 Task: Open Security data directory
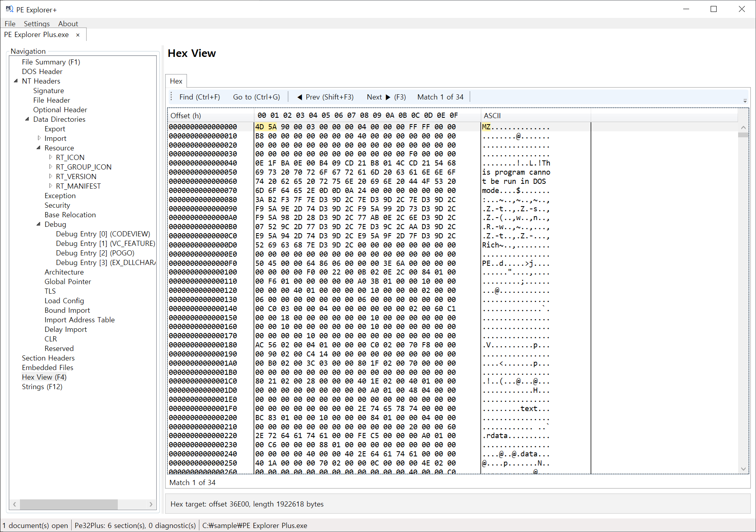(57, 205)
